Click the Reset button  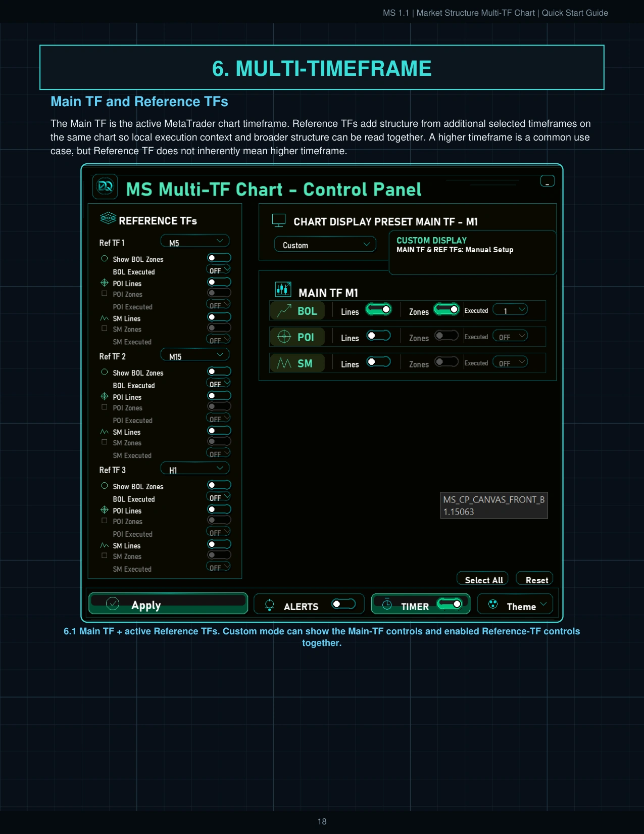coord(535,579)
